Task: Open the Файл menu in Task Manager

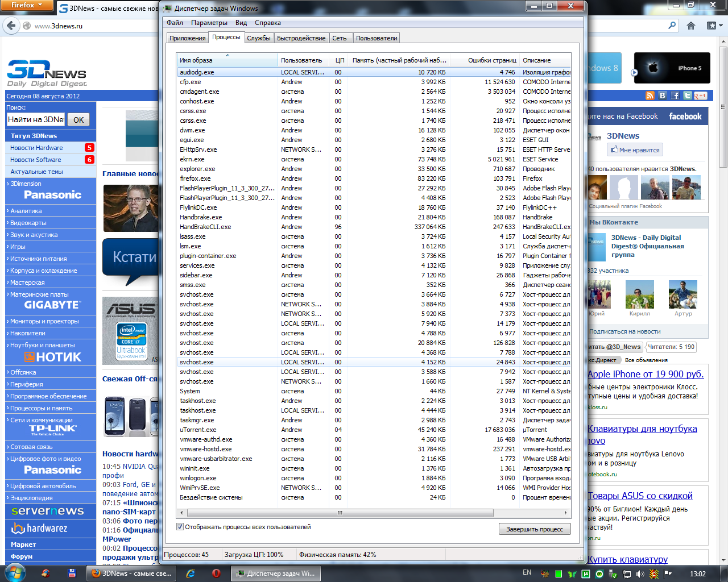Action: (x=175, y=23)
